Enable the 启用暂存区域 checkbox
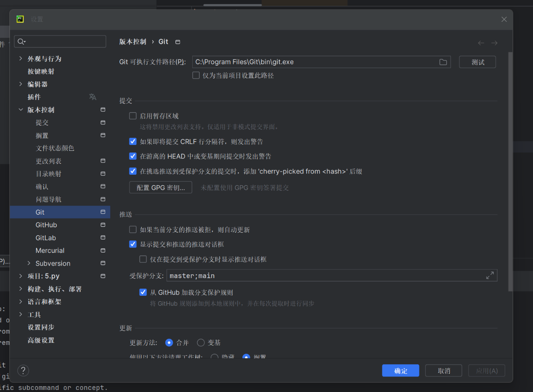533x392 pixels. [x=133, y=116]
